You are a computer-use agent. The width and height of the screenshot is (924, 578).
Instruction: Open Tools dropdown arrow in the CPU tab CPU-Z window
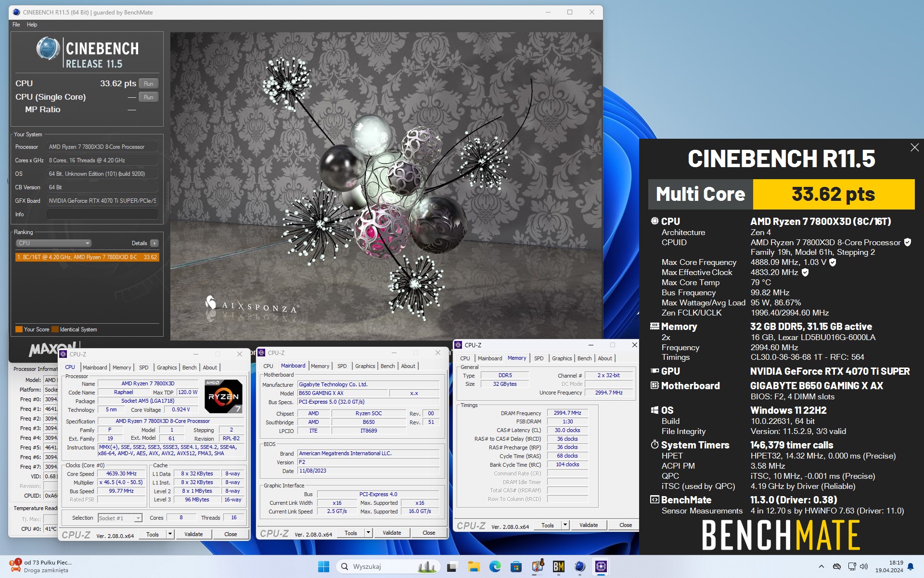(x=170, y=534)
